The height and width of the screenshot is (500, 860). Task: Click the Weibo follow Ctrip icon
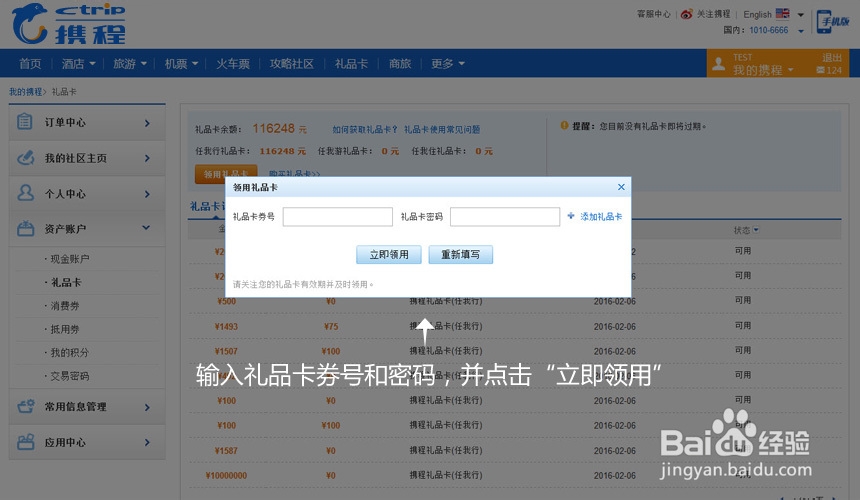(x=686, y=14)
